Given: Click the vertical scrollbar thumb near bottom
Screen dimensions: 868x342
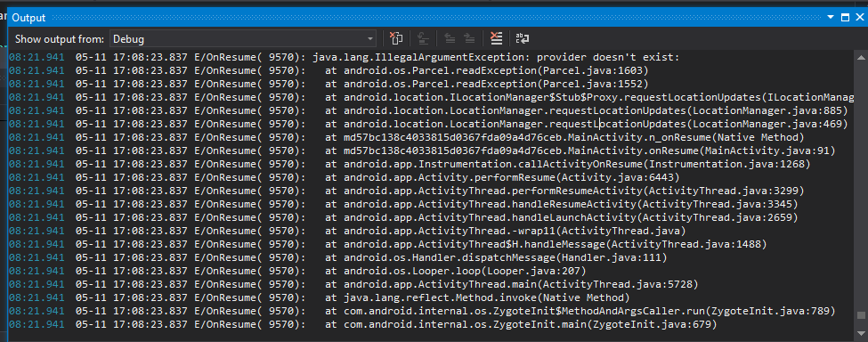Looking at the screenshot, I should coord(861,315).
